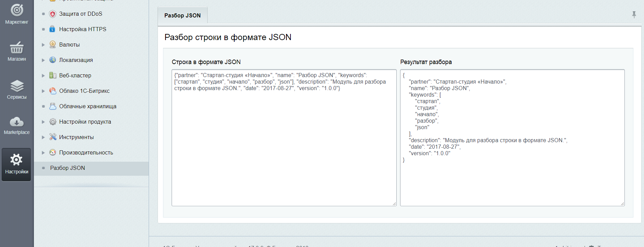
Task: Open the Защита от DDoS menu item
Action: (x=81, y=14)
